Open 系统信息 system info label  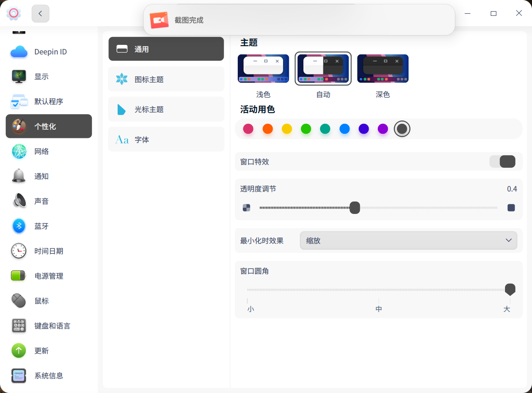tap(49, 376)
